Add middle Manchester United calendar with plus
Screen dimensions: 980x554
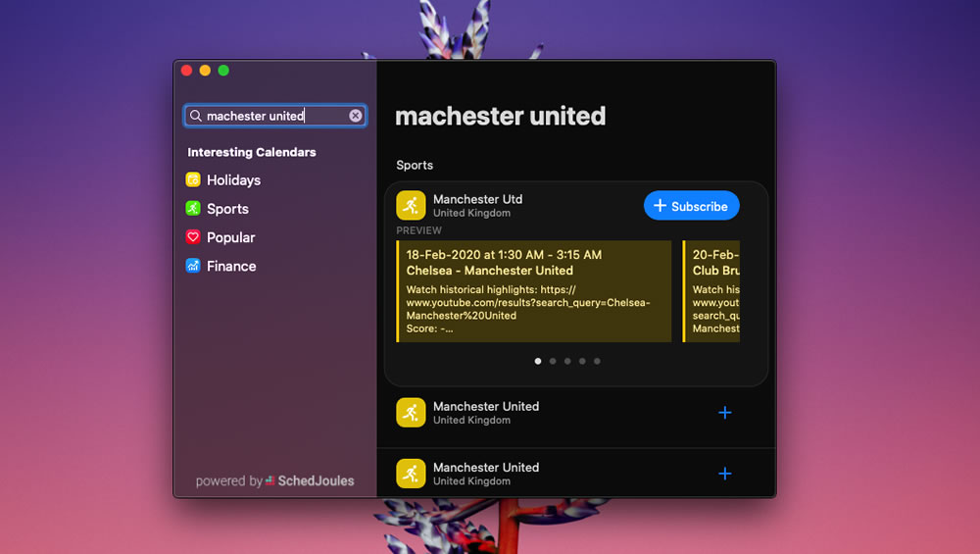(725, 413)
